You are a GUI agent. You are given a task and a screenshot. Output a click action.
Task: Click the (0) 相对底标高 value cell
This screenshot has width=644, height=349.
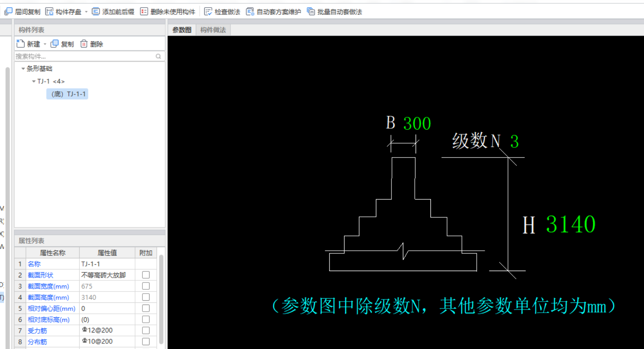(107, 319)
